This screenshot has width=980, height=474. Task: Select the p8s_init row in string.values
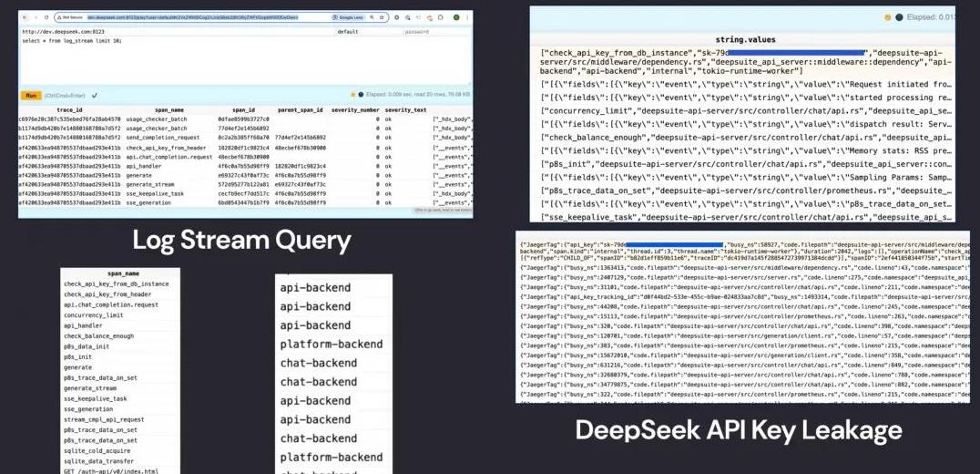click(x=747, y=164)
